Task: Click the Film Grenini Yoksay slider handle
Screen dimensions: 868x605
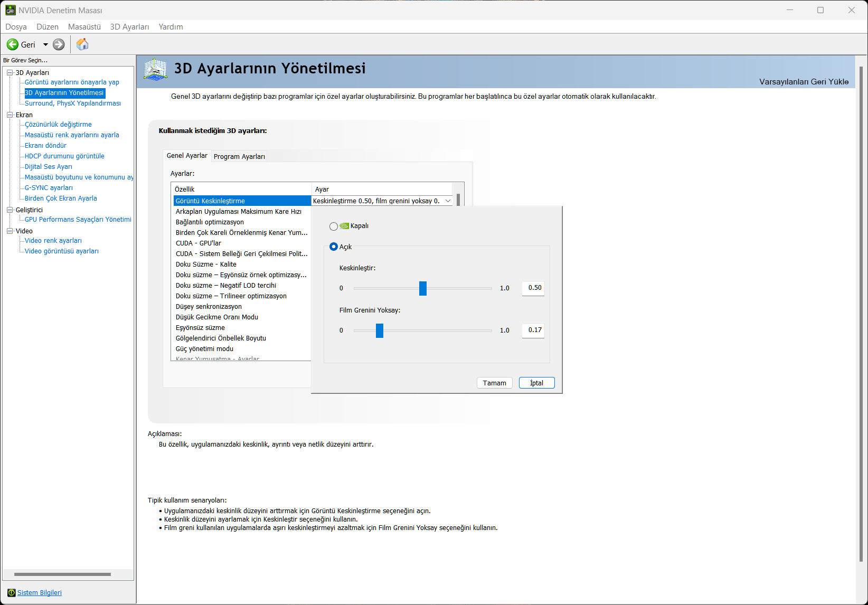Action: [380, 330]
